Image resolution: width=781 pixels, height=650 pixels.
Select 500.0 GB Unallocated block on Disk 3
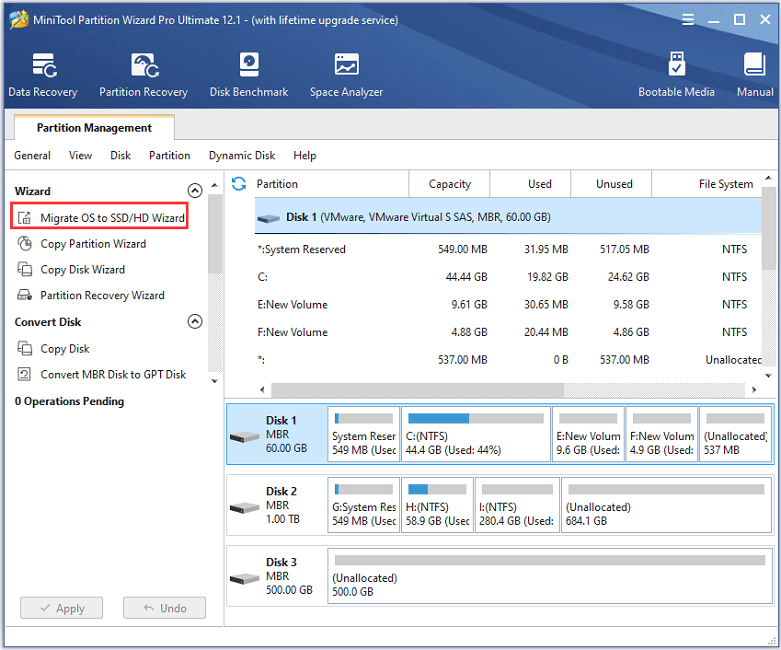coord(550,576)
